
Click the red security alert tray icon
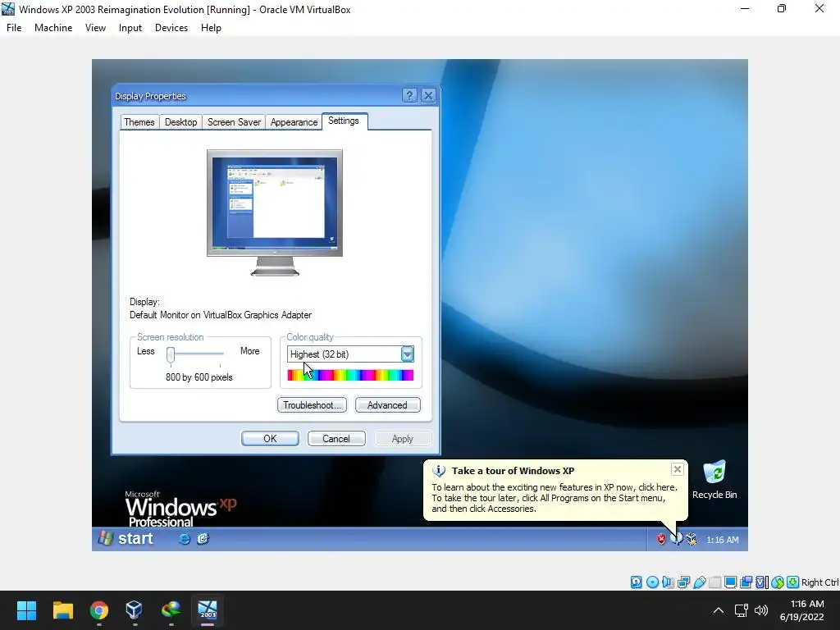(661, 540)
